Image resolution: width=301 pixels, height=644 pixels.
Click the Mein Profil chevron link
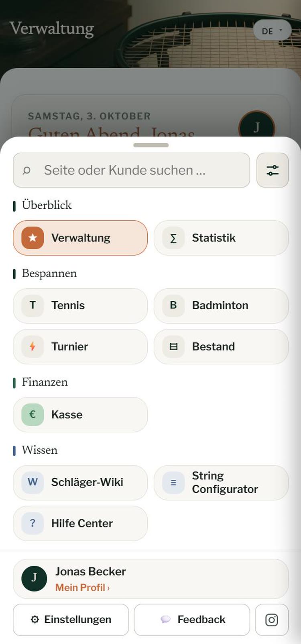pos(82,587)
